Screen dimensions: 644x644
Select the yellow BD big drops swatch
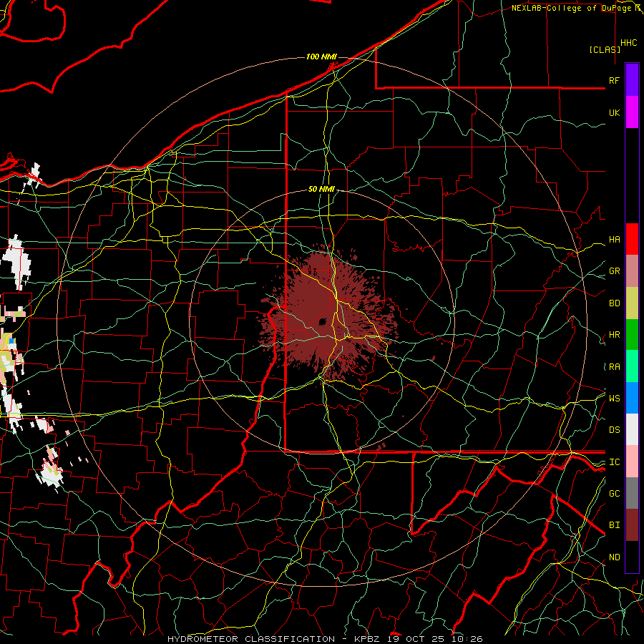pos(632,303)
